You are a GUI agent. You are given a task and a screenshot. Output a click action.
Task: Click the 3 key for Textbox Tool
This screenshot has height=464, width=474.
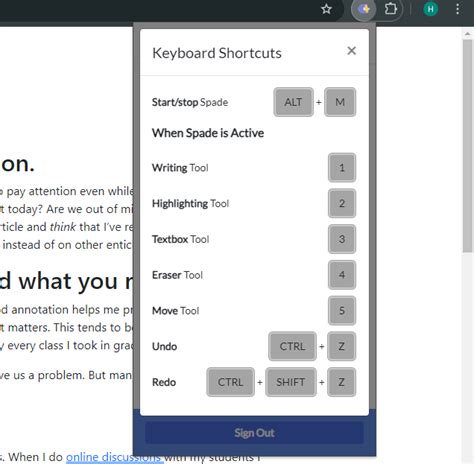[x=342, y=239]
